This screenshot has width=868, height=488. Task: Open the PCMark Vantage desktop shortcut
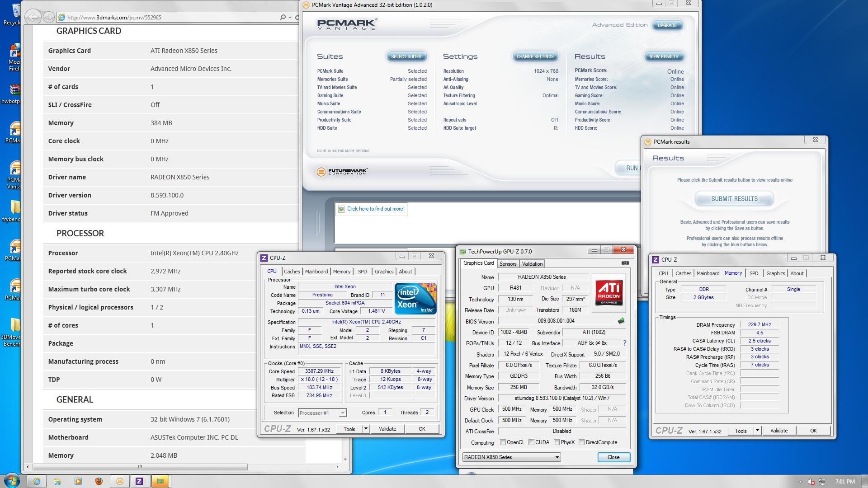14,174
